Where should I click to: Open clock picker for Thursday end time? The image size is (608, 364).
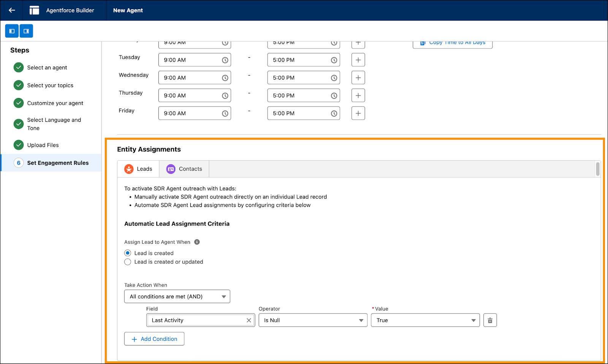point(334,96)
